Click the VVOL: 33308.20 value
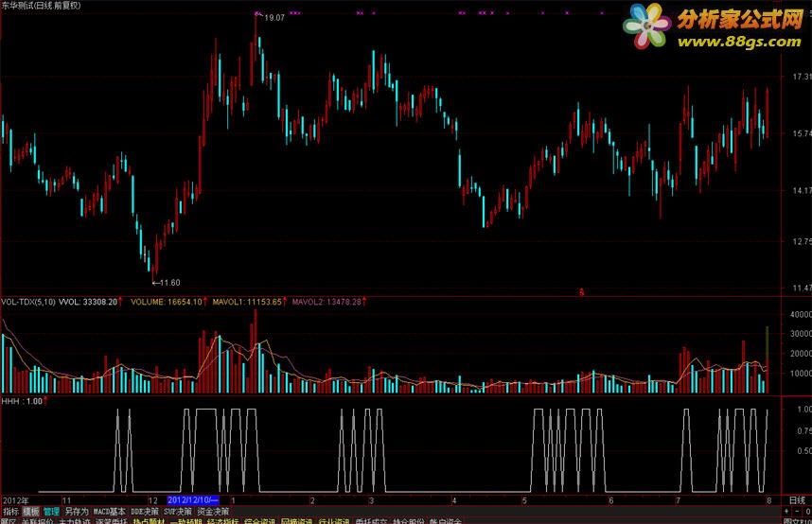This screenshot has width=812, height=524. click(x=88, y=302)
